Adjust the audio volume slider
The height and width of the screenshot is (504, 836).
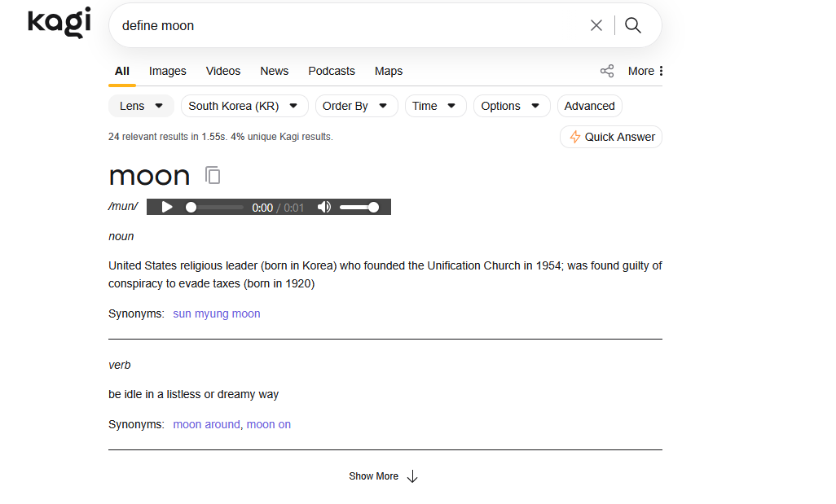(x=359, y=207)
